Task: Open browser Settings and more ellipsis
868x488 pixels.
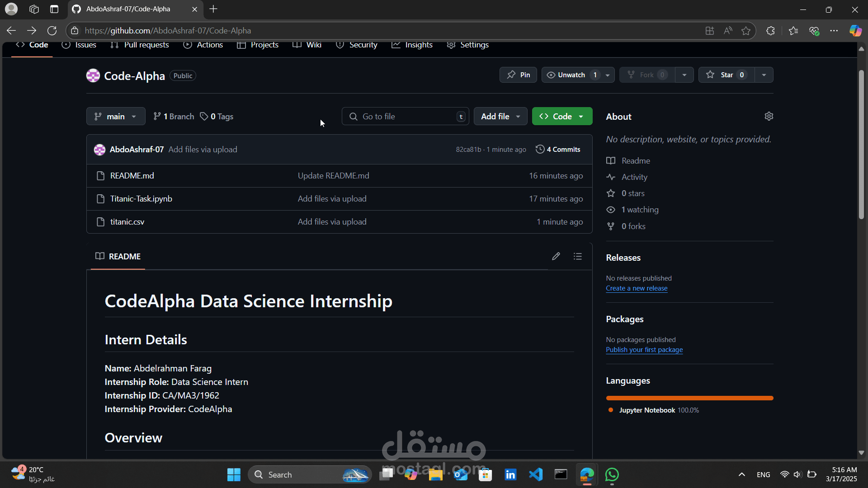Action: coord(834,31)
